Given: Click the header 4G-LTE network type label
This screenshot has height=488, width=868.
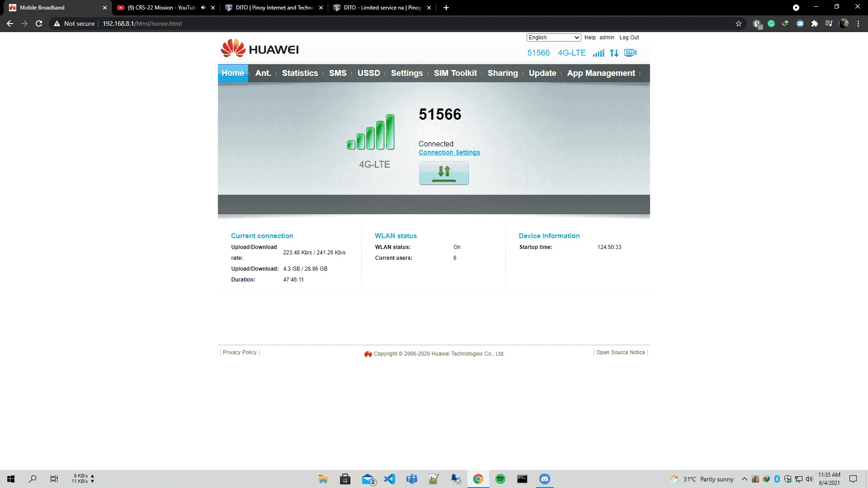Looking at the screenshot, I should 572,53.
